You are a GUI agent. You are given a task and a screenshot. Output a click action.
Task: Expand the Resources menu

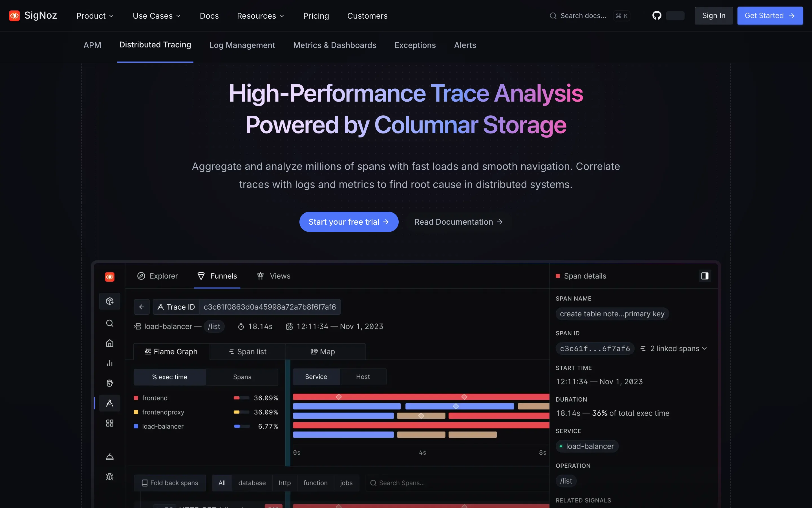tap(261, 16)
